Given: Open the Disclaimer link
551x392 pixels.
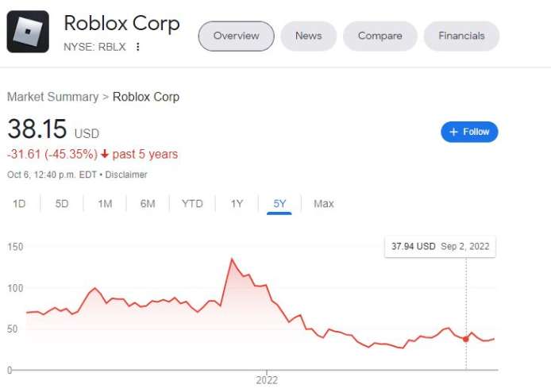Looking at the screenshot, I should [126, 175].
